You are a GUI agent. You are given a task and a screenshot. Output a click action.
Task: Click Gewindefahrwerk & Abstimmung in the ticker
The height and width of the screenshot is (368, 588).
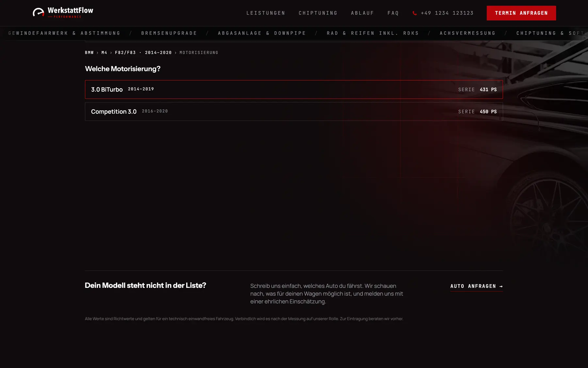click(64, 33)
